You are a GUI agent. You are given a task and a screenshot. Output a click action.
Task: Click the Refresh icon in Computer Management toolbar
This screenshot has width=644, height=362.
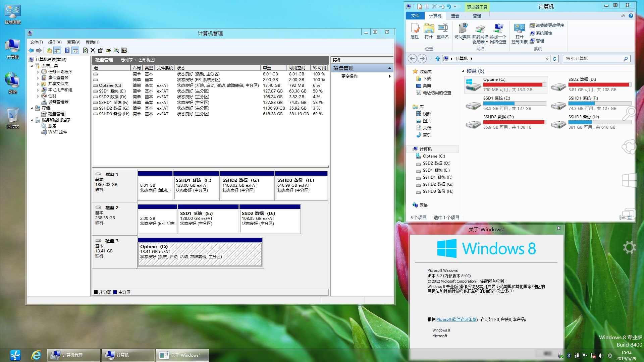coord(85,50)
